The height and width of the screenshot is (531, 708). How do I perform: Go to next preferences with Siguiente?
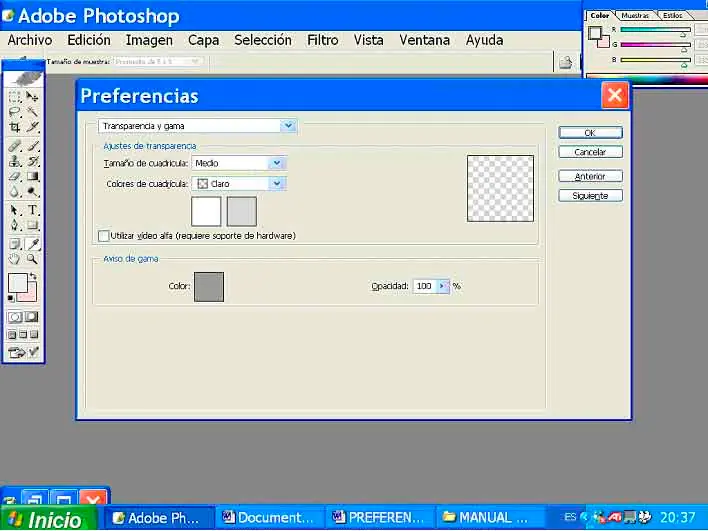click(591, 196)
